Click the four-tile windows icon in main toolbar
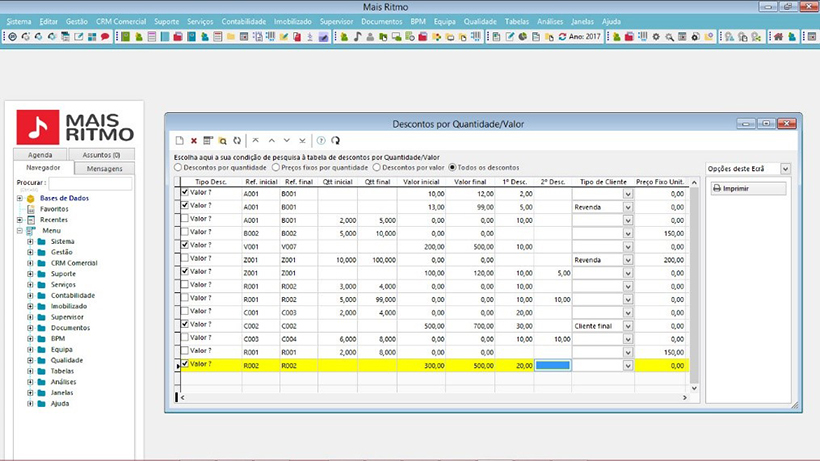Viewport: 820px width, 461px height. [x=92, y=37]
